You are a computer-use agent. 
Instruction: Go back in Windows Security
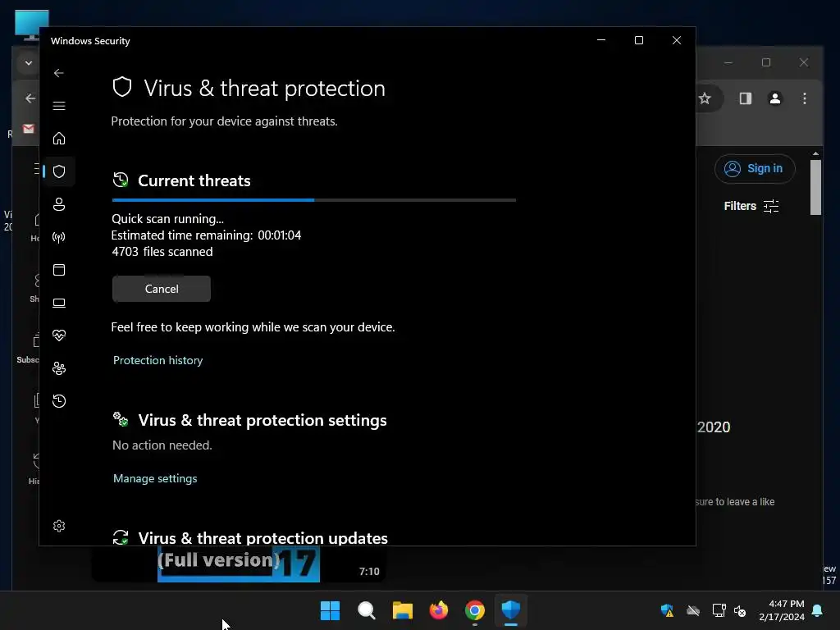pos(59,73)
